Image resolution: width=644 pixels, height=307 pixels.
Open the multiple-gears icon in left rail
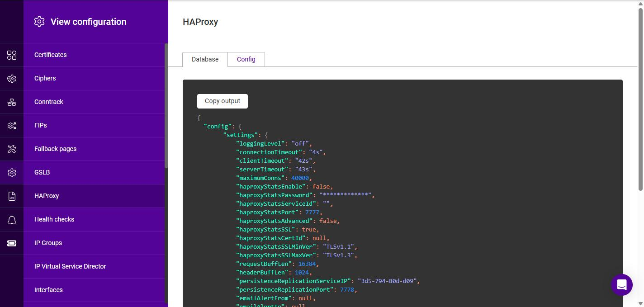click(x=12, y=126)
